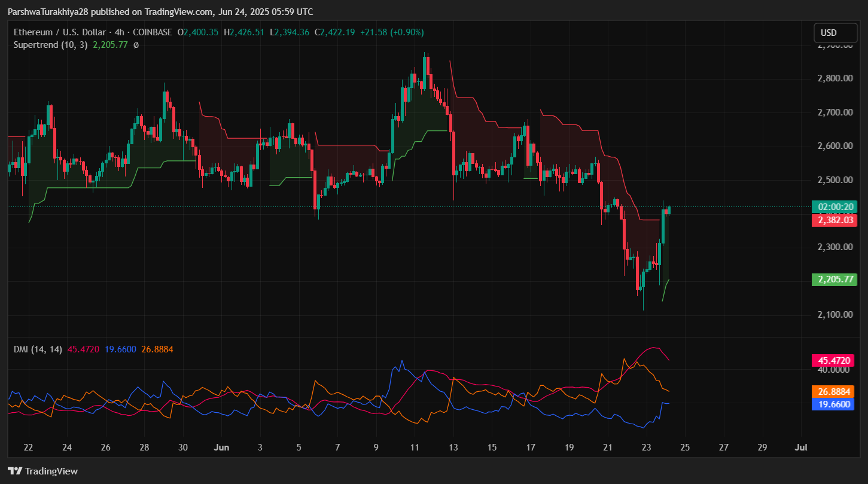Click the 2,100.00 price axis label

[835, 315]
